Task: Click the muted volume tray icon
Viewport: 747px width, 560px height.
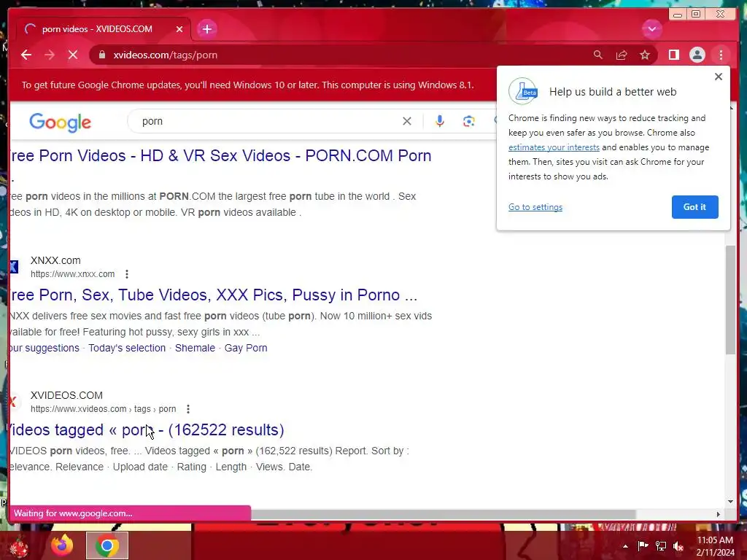Action: pos(678,546)
